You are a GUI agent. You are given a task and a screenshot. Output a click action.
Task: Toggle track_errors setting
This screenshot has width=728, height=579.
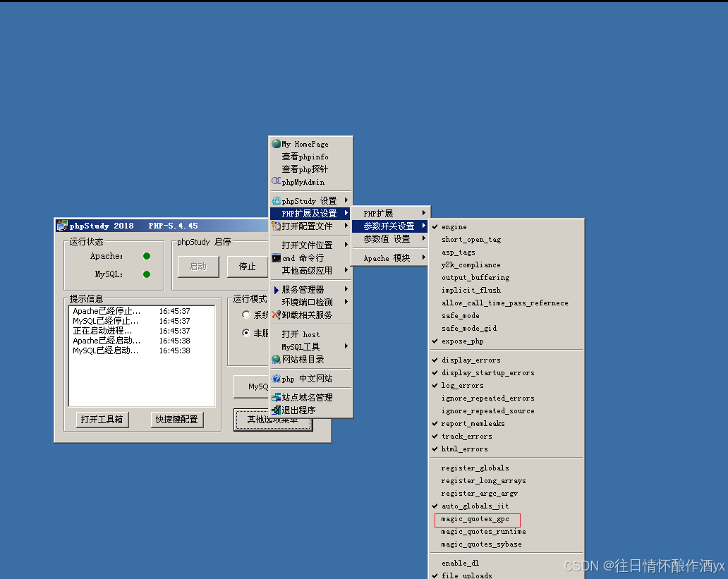(506, 436)
